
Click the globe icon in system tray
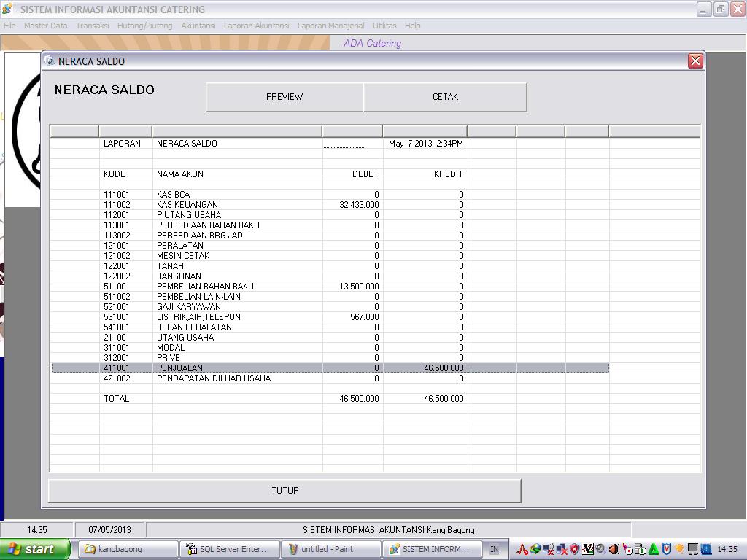coord(535,549)
